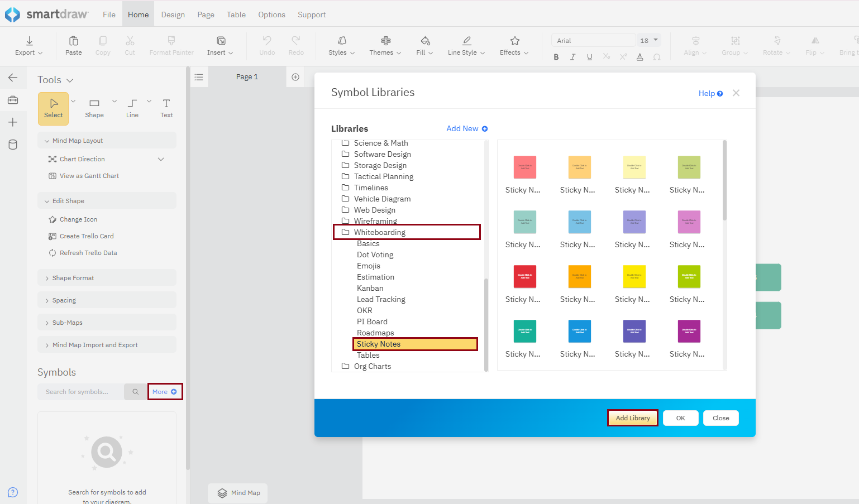Click the Export icon in toolbar
Screen dimensions: 859x504
pos(29,41)
